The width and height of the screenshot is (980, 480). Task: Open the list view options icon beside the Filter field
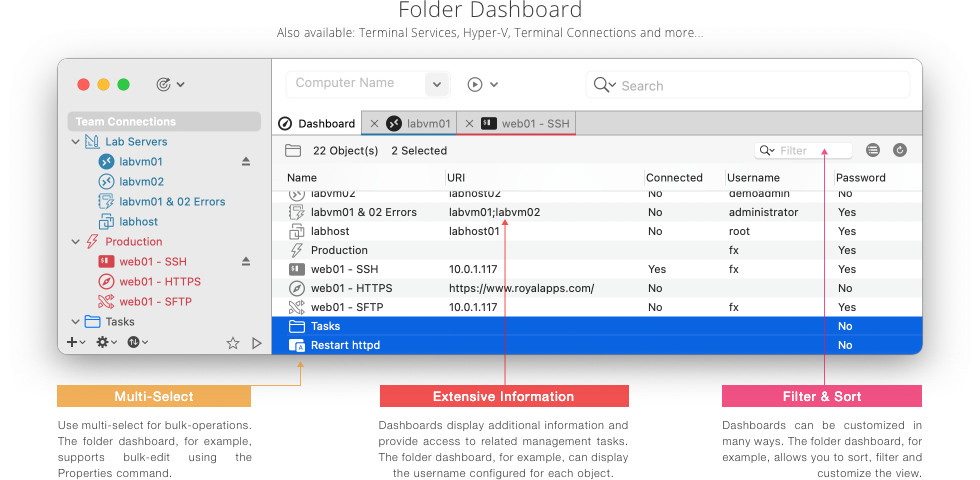coord(873,150)
